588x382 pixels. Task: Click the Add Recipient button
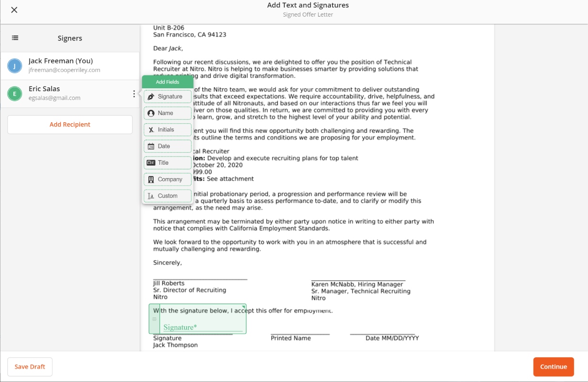[x=70, y=125]
